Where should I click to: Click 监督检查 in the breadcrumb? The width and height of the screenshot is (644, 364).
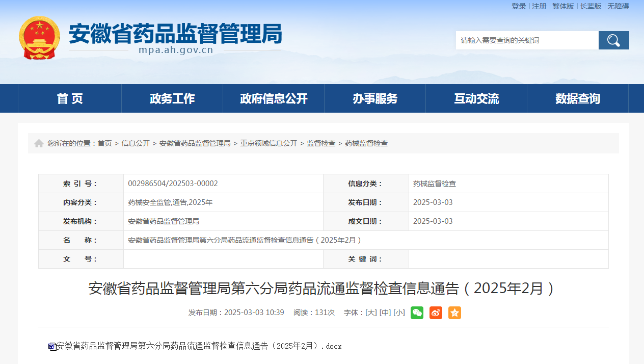(x=321, y=143)
